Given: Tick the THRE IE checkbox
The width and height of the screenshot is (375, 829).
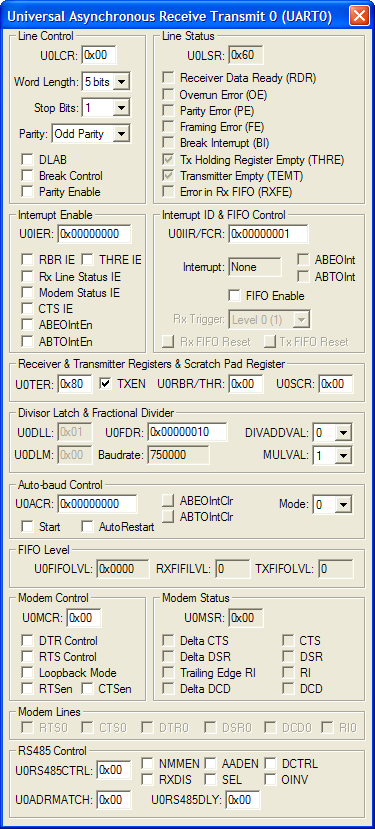Looking at the screenshot, I should (x=87, y=260).
